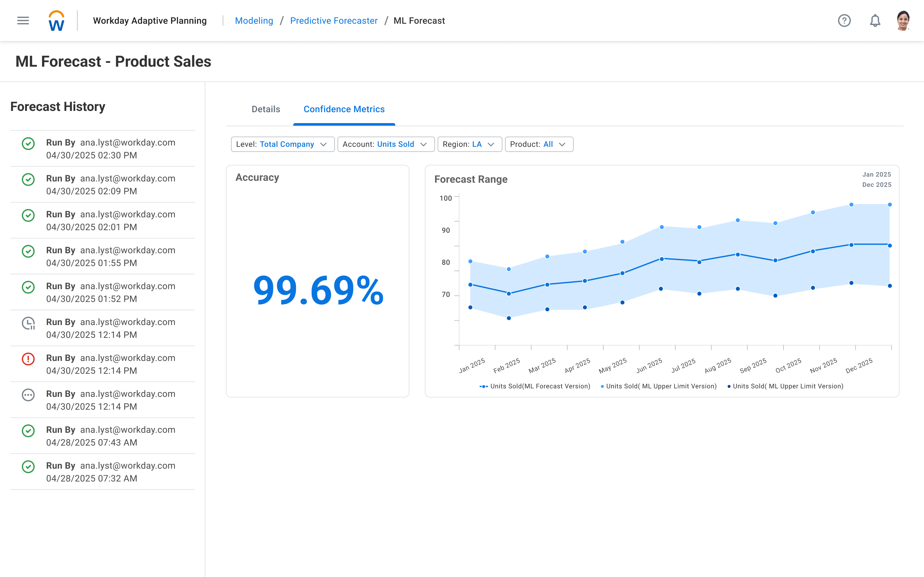The image size is (924, 577).
Task: Switch to the Details tab
Action: (265, 109)
